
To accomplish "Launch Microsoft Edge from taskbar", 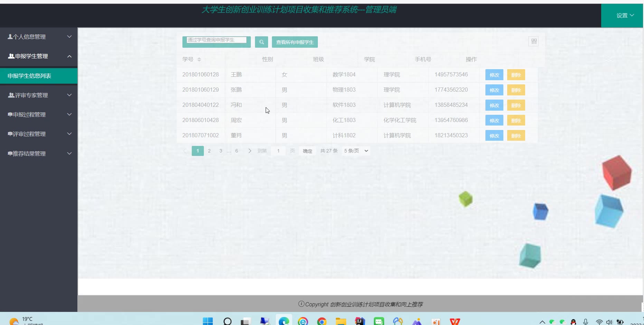I will point(284,322).
